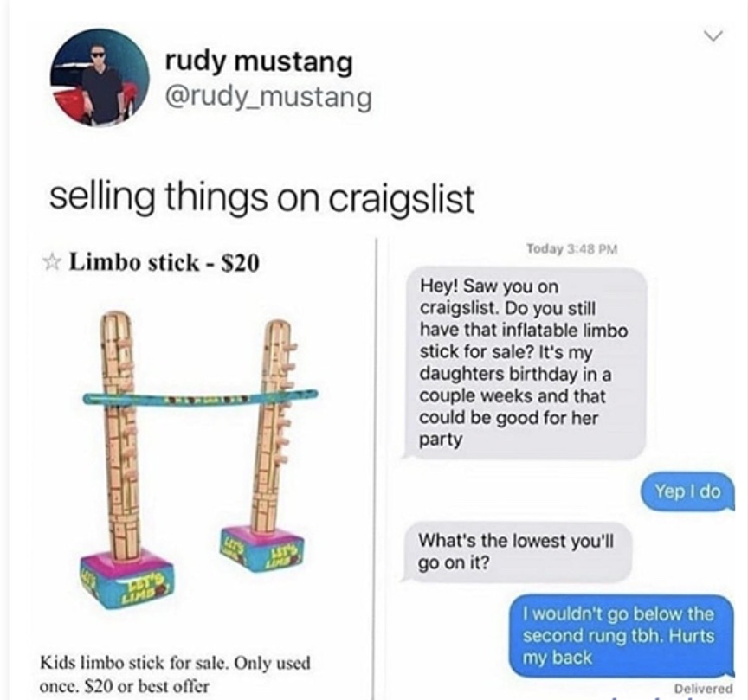Tap the What's the lowest you'll go message
748x700 pixels.
(x=517, y=552)
